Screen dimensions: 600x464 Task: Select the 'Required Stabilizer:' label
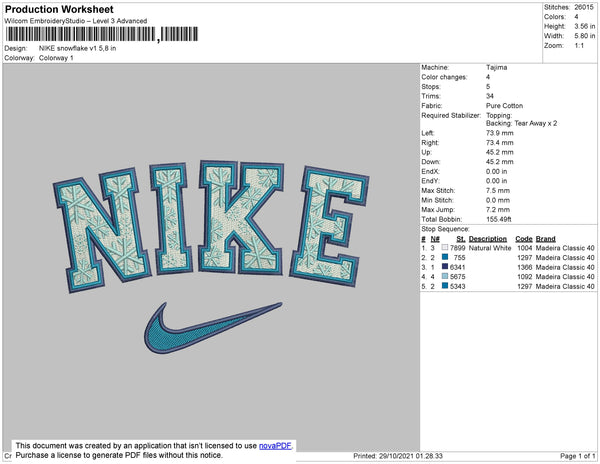(x=451, y=115)
